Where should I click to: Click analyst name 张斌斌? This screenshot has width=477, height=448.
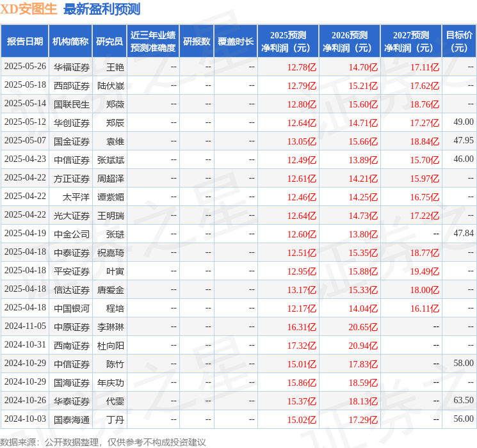(111, 160)
